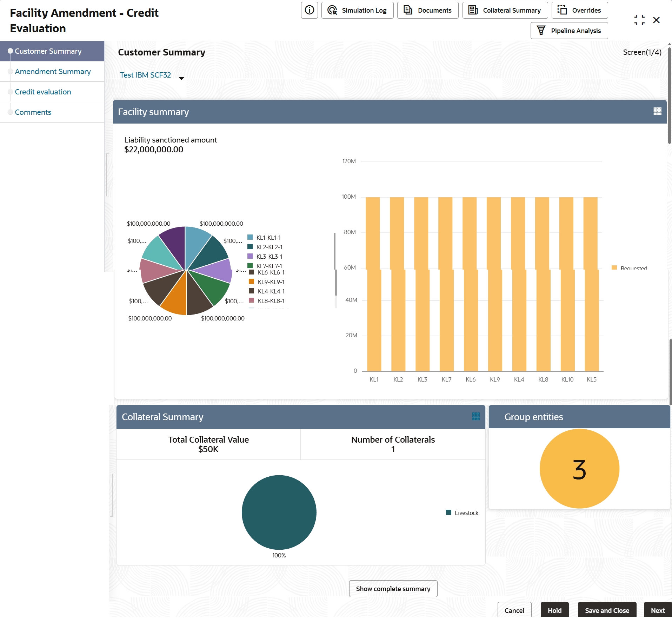Click KL9-KL9-1 orange legend swatch
The image size is (672, 622).
251,282
